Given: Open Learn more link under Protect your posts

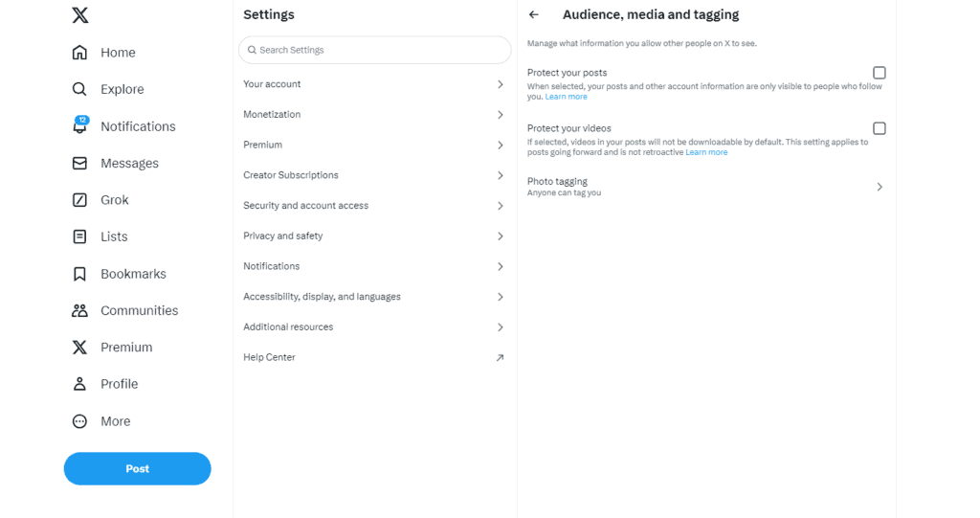Looking at the screenshot, I should [567, 97].
